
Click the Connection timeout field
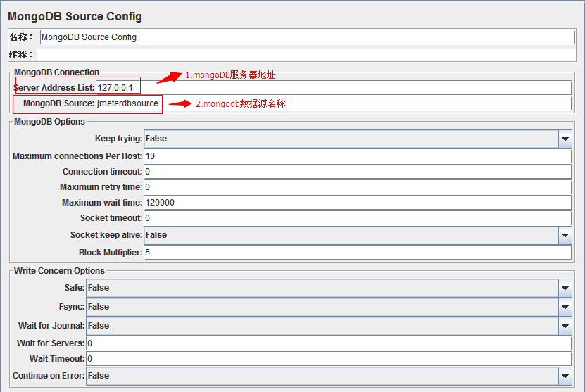358,172
